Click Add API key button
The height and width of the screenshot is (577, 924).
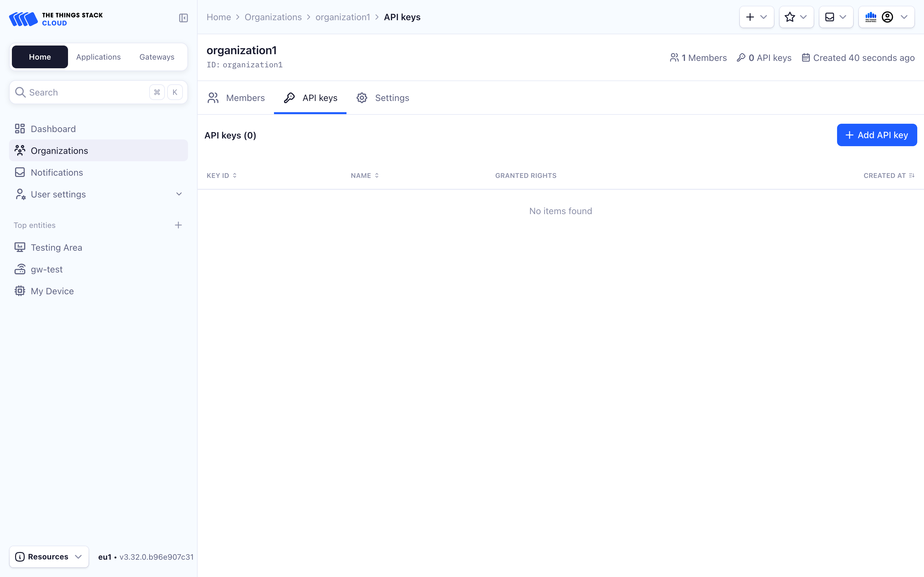[877, 135]
